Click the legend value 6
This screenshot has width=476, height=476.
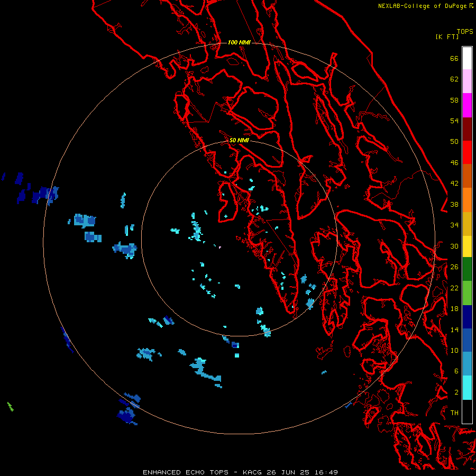tap(456, 371)
